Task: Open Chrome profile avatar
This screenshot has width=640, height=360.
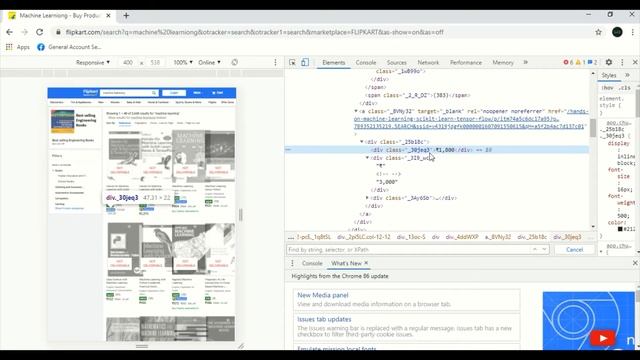Action: [x=617, y=32]
